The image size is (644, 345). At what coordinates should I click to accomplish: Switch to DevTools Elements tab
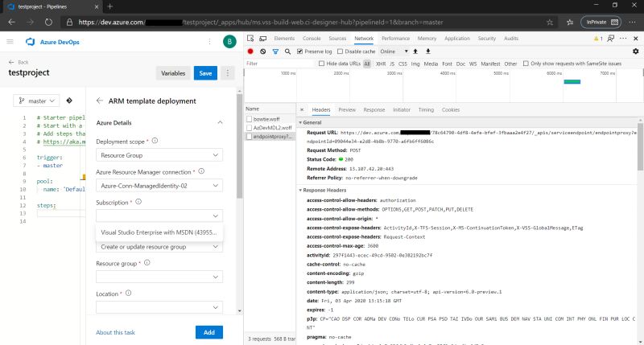click(x=284, y=38)
